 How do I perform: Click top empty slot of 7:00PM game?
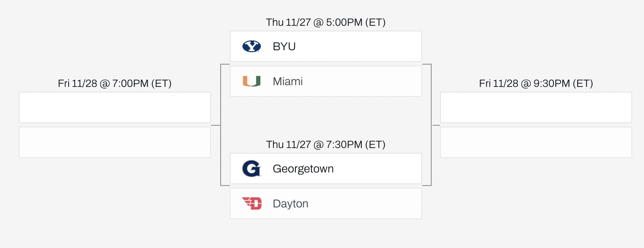tap(115, 107)
